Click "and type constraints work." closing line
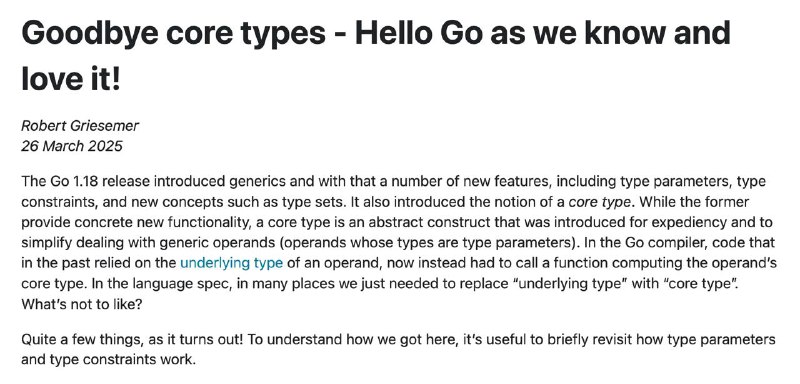800x384 pixels. click(x=108, y=360)
